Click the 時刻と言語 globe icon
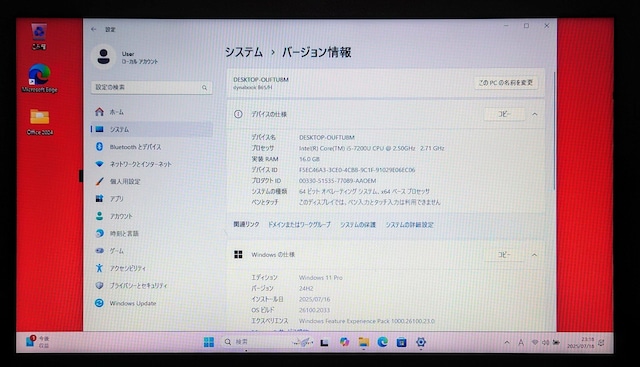 click(99, 234)
